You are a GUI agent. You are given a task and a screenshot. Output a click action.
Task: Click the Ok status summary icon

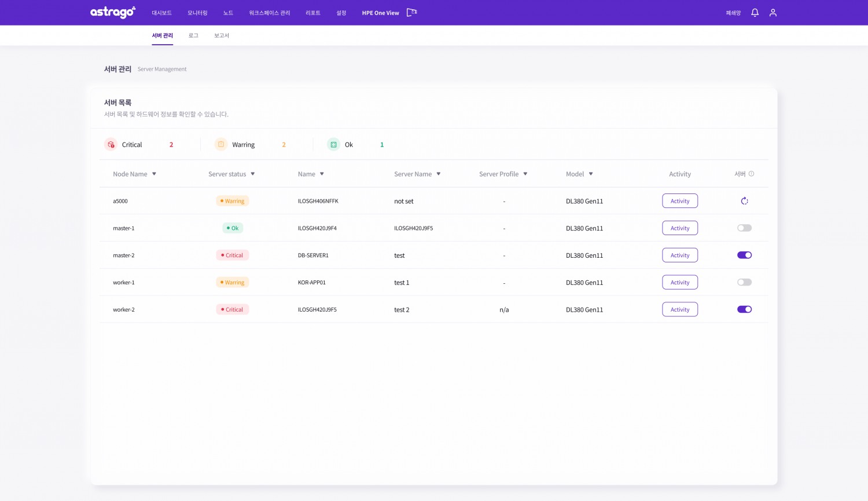click(x=333, y=145)
